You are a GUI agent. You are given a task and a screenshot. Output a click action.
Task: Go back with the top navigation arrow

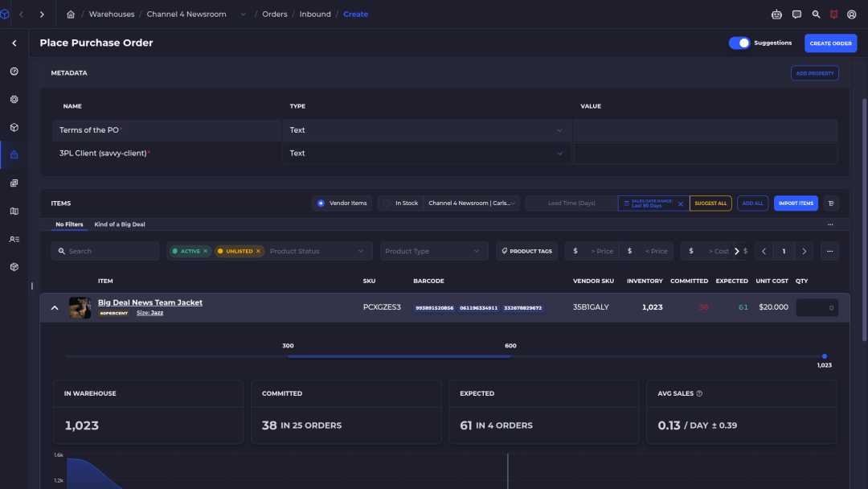tap(22, 14)
